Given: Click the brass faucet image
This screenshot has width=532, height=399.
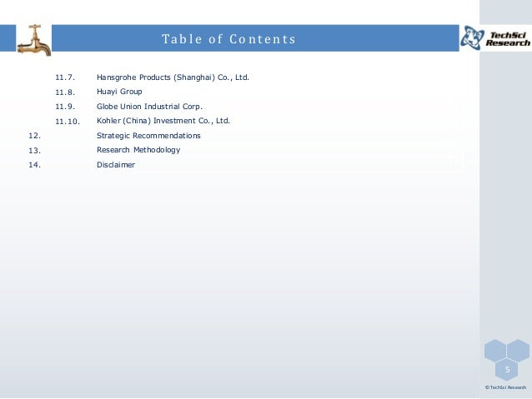Looking at the screenshot, I should point(34,39).
